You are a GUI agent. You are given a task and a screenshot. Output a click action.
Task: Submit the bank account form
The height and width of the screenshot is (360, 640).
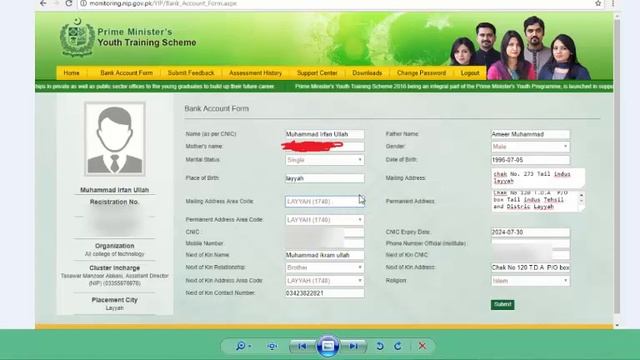point(502,304)
